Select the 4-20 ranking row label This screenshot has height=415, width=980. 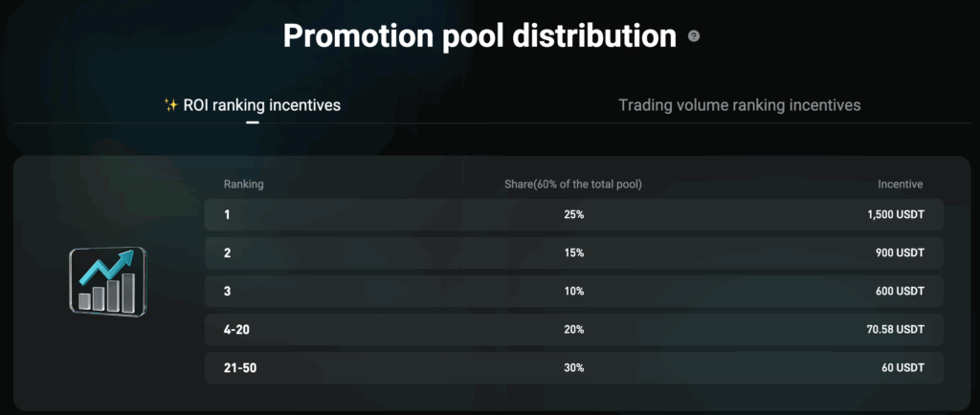236,330
